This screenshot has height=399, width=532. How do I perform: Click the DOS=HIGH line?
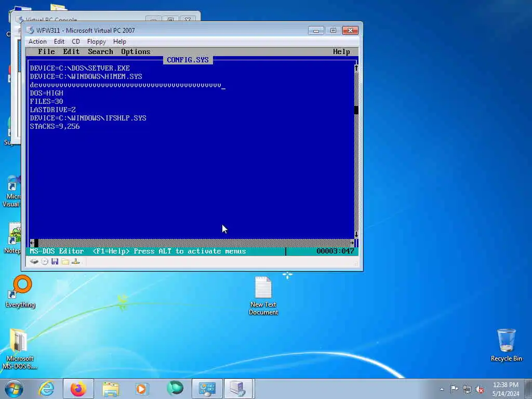[x=46, y=93]
